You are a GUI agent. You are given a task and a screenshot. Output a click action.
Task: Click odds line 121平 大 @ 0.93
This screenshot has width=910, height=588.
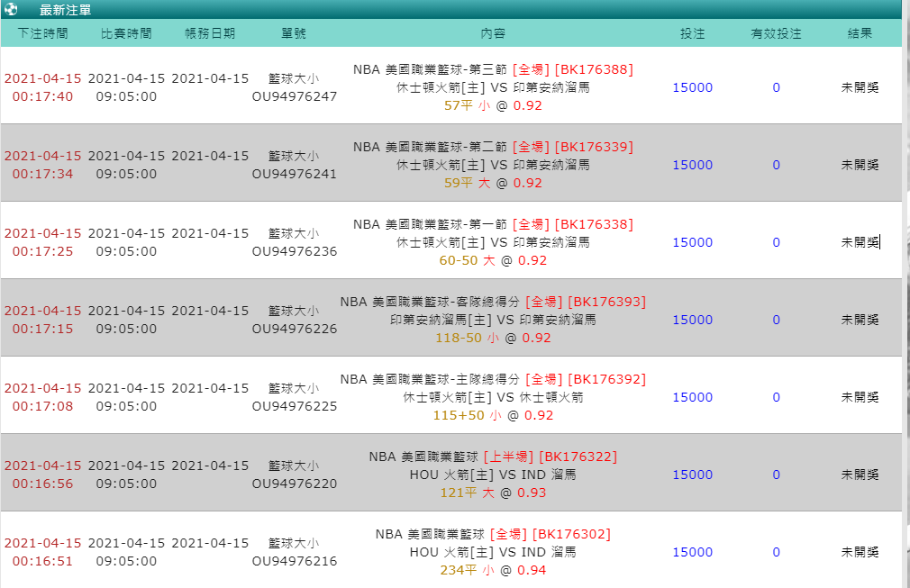point(493,493)
